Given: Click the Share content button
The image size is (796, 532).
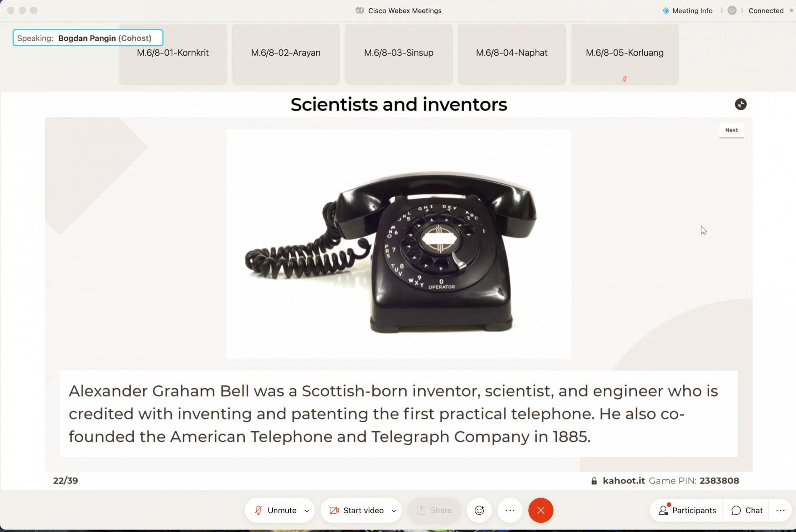Looking at the screenshot, I should [434, 510].
